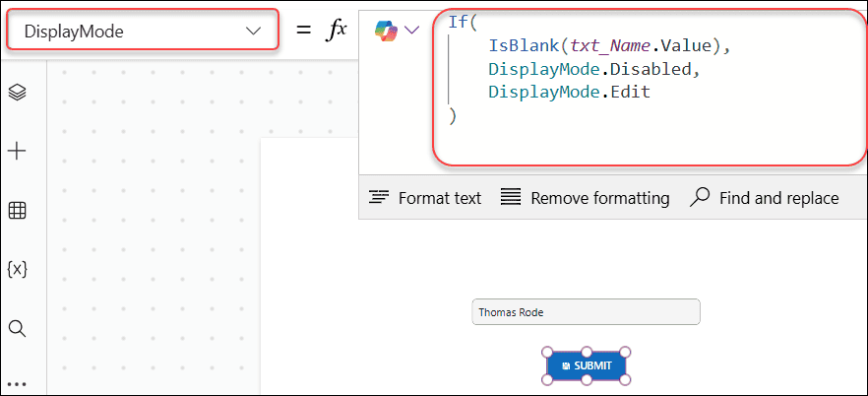Expand the Copilot chevron menu
Viewport: 868px width, 396px height.
coord(411,30)
